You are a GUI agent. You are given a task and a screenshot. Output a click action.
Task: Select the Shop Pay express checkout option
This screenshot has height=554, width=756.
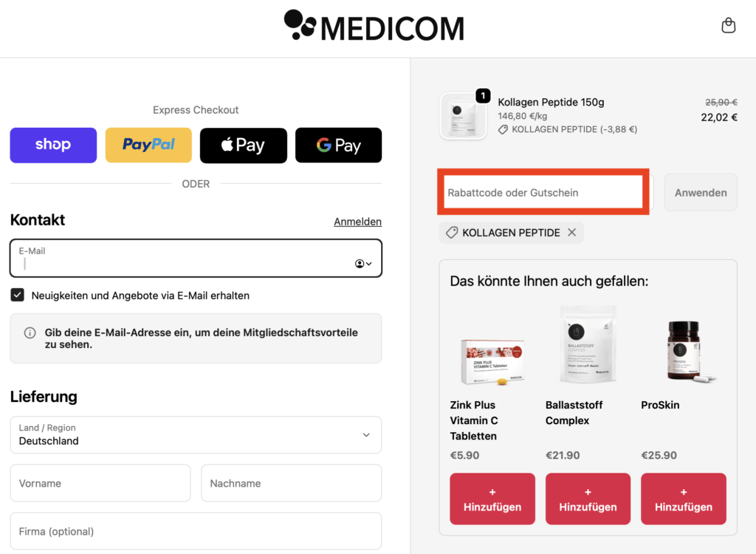[x=52, y=145]
